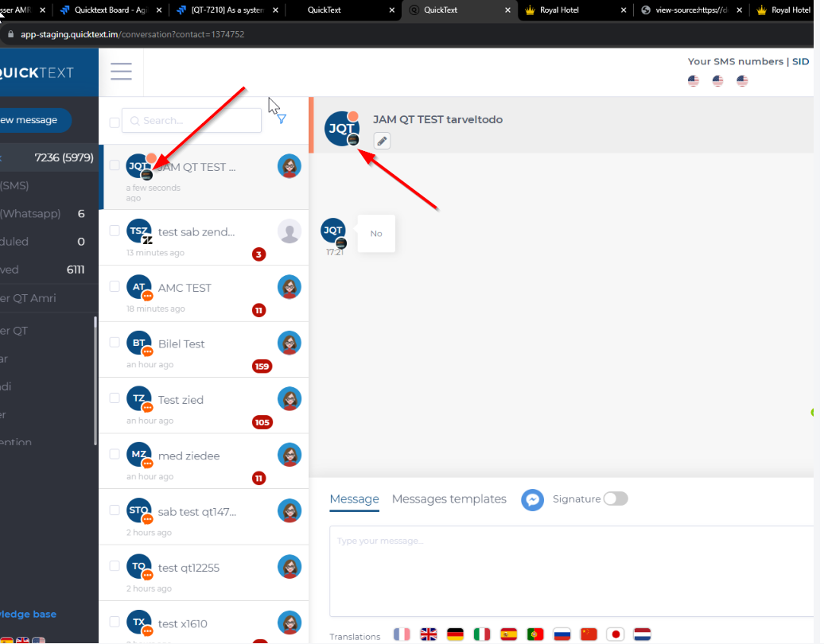Choose the German flag translation
The image size is (824, 644).
click(x=455, y=634)
